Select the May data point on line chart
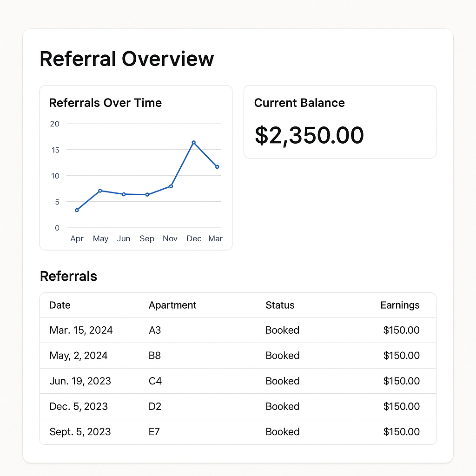 (x=100, y=191)
